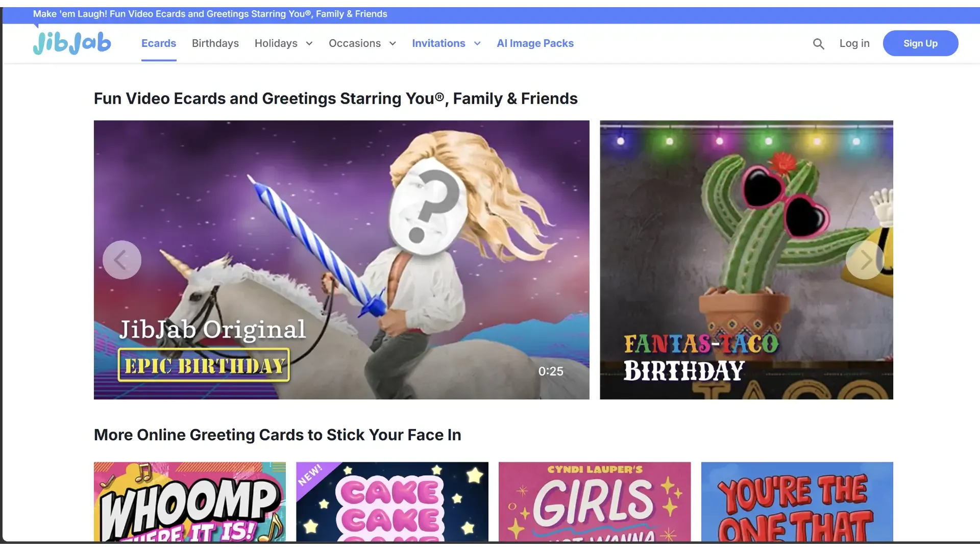Expand the Occasions dropdown chevron
This screenshot has height=551, width=980.
click(x=393, y=43)
